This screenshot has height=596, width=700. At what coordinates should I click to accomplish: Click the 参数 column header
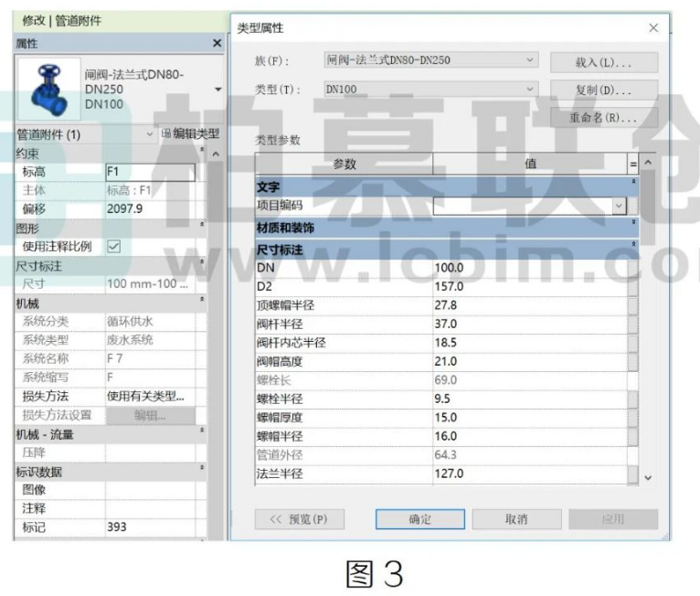coord(345,164)
